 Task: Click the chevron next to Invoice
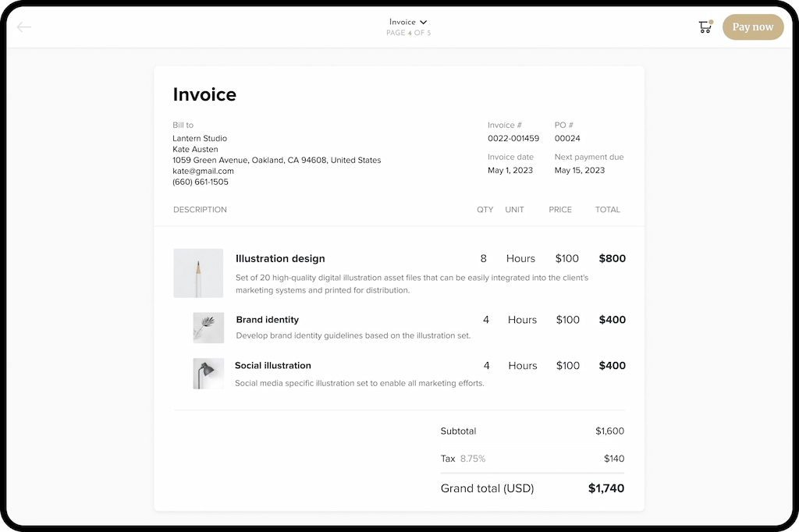(x=425, y=21)
